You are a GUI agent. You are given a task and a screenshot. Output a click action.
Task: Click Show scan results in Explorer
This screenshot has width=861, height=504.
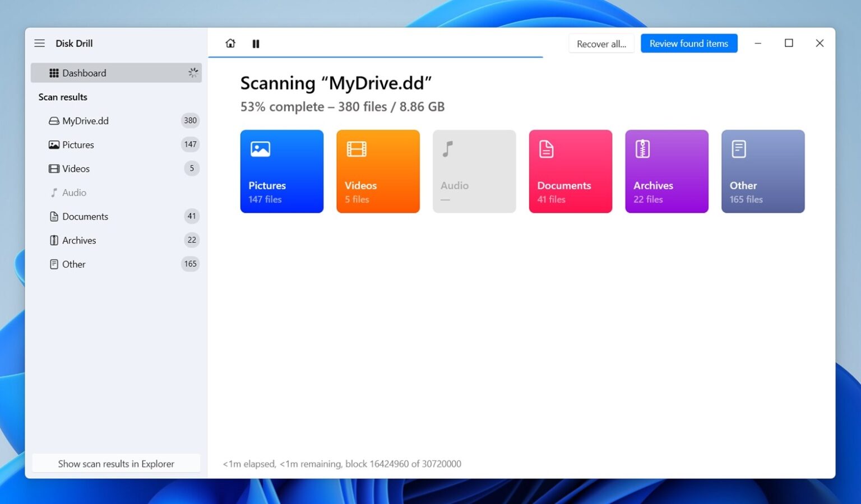point(116,463)
